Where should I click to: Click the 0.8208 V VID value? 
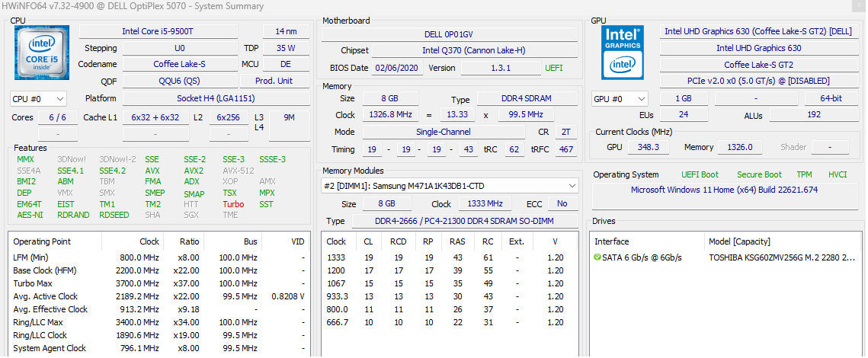pyautogui.click(x=288, y=296)
